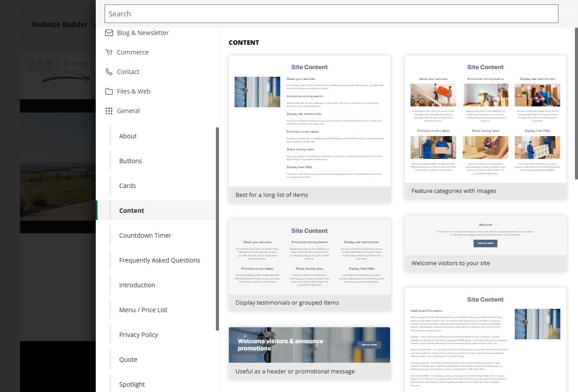Screen dimensions: 578x392
Task: Click the Contact phone icon
Action: click(109, 72)
